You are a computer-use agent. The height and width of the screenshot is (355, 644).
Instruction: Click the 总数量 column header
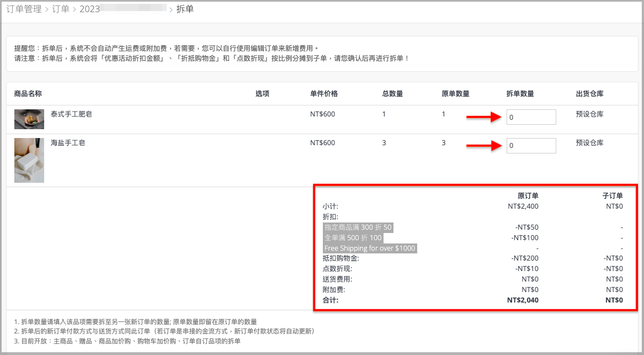(x=393, y=94)
